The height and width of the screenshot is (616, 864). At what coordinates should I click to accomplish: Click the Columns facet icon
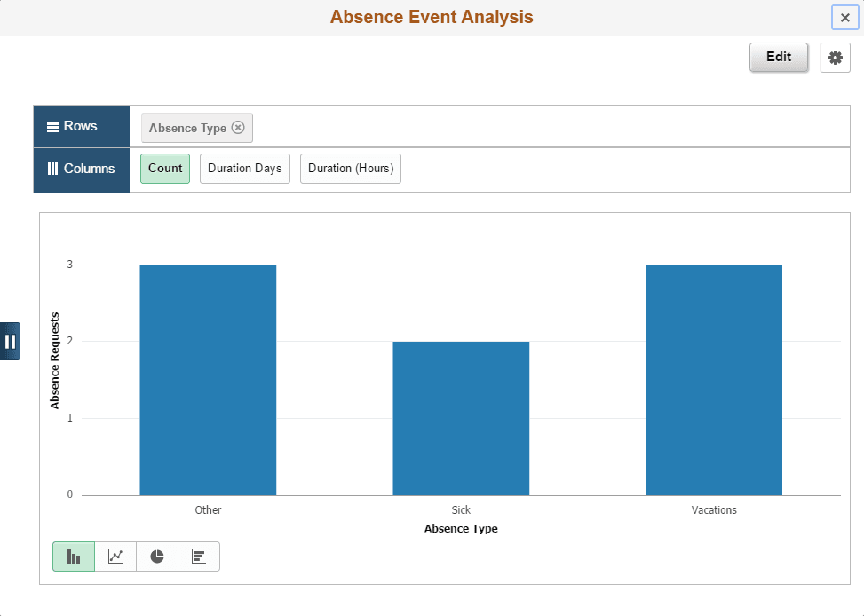point(55,169)
